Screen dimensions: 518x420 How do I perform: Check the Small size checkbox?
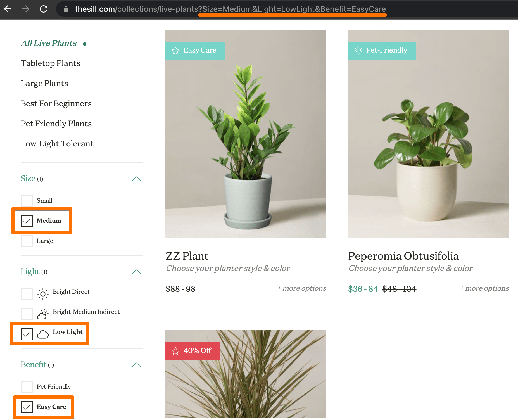coord(27,201)
